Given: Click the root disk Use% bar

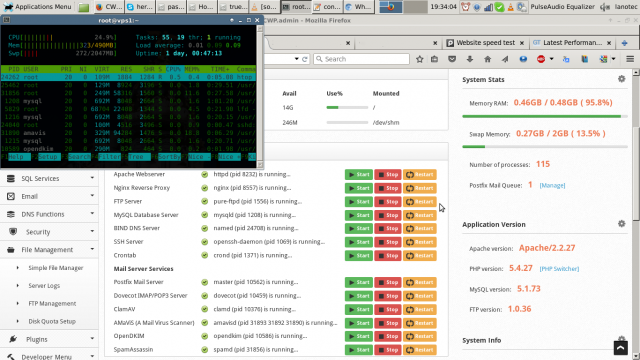Looking at the screenshot, I should point(347,107).
